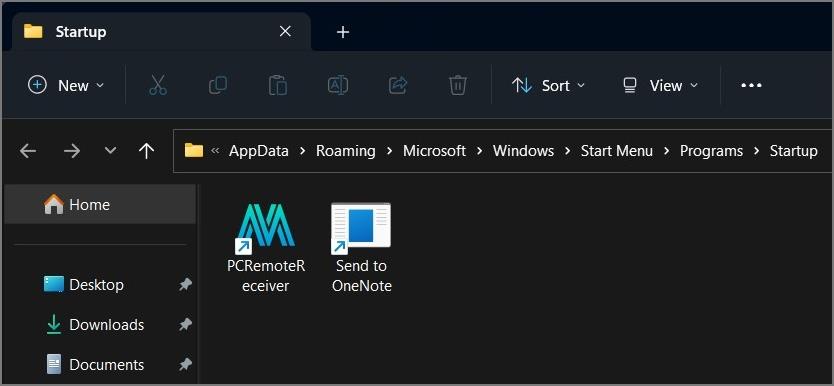Click Programs in the address path
This screenshot has width=834, height=386.
(x=711, y=151)
